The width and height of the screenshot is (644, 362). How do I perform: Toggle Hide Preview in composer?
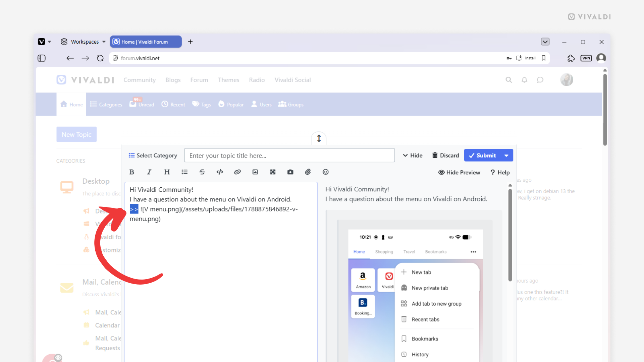(x=459, y=172)
